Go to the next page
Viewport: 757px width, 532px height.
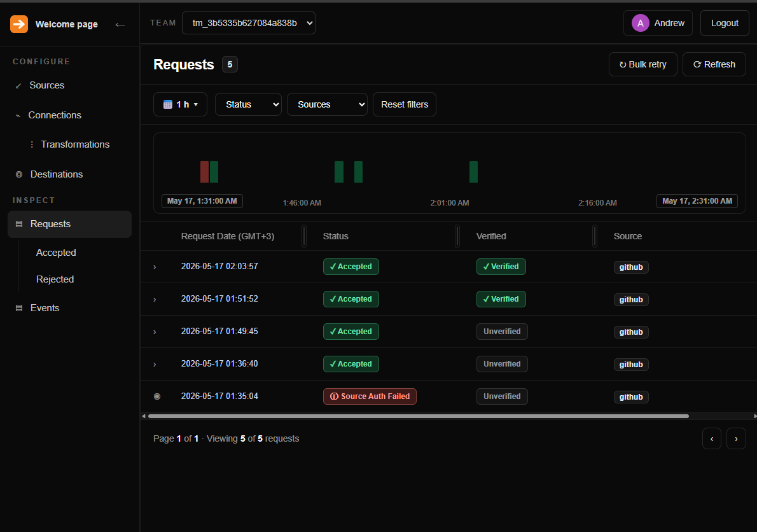click(736, 439)
